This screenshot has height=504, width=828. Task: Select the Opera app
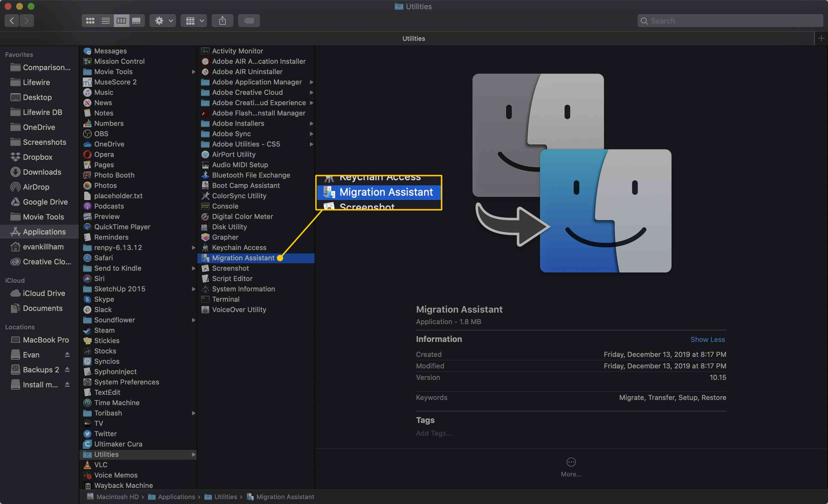(x=138, y=155)
